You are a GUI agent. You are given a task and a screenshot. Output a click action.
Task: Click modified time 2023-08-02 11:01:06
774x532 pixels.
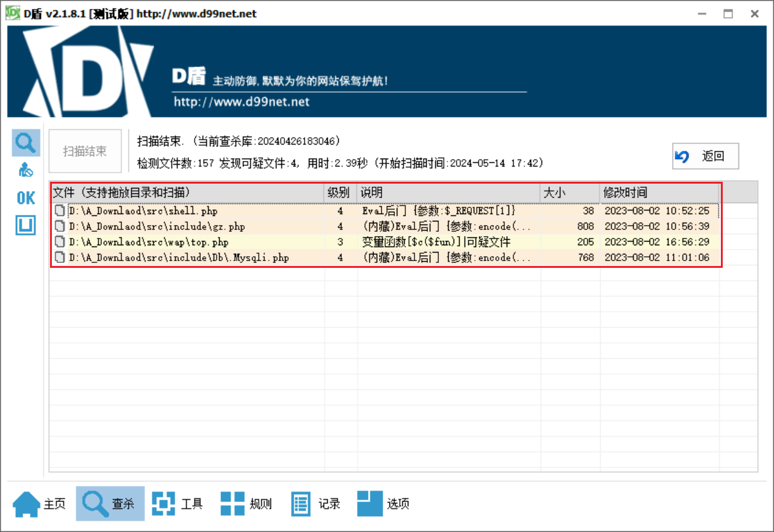click(x=657, y=257)
